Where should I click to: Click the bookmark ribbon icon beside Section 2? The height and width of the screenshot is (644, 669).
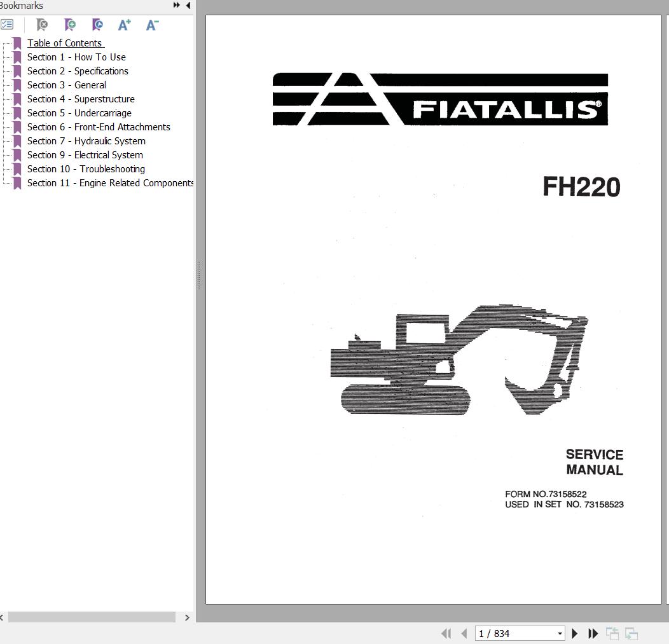17,72
